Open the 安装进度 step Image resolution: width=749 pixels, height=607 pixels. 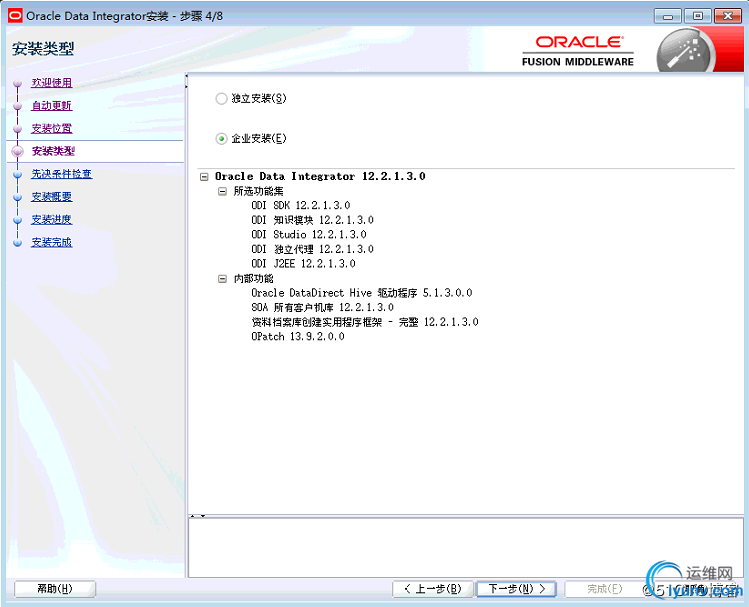tap(52, 220)
